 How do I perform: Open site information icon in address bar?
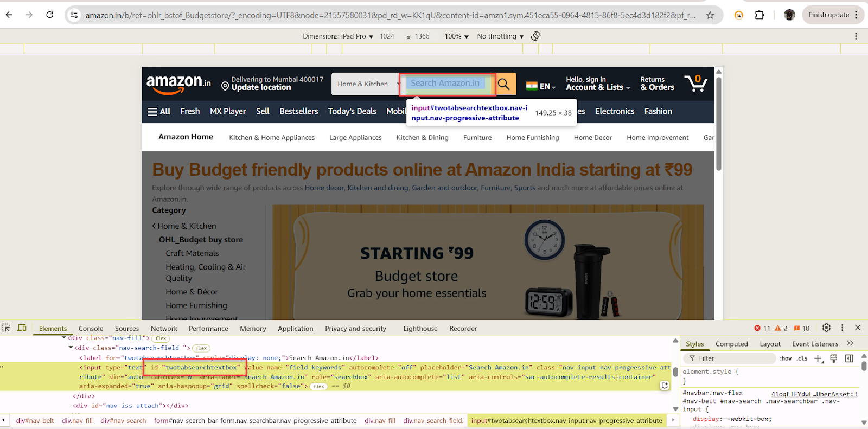click(74, 15)
